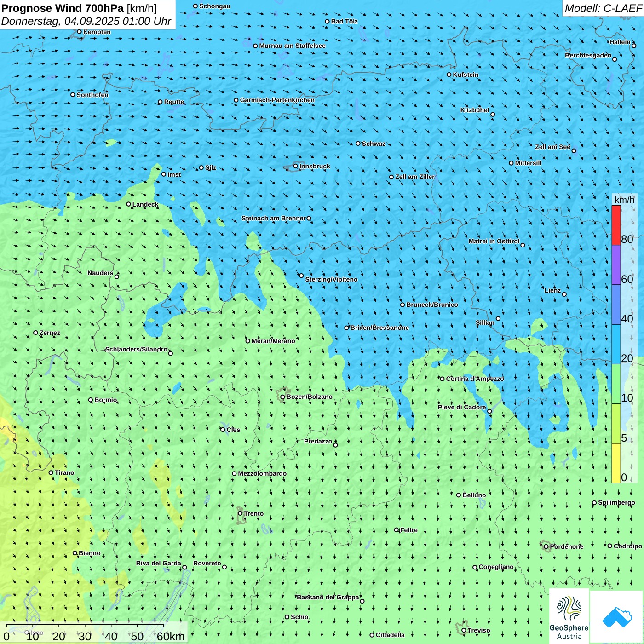Click the 'Brixen/Bressanone' label

click(379, 328)
